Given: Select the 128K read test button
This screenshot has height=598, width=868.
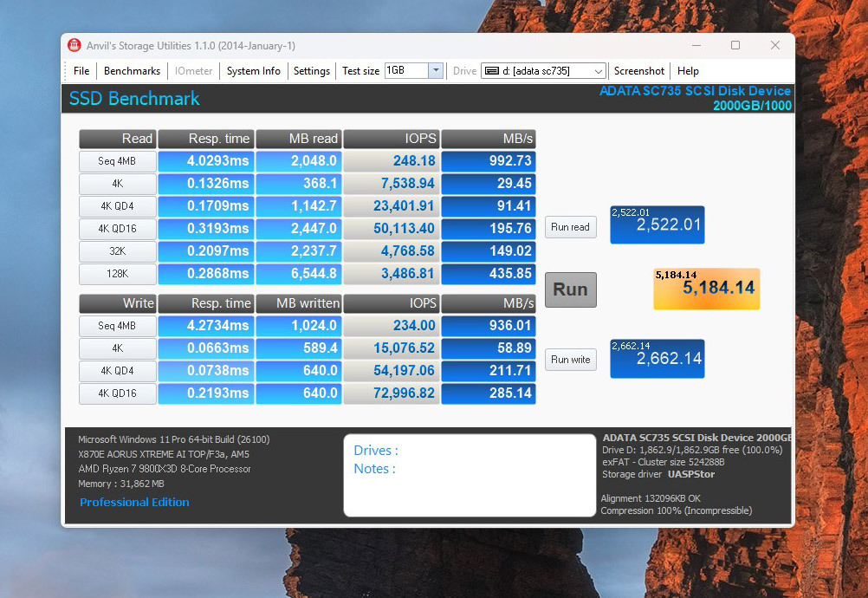Looking at the screenshot, I should 117,274.
